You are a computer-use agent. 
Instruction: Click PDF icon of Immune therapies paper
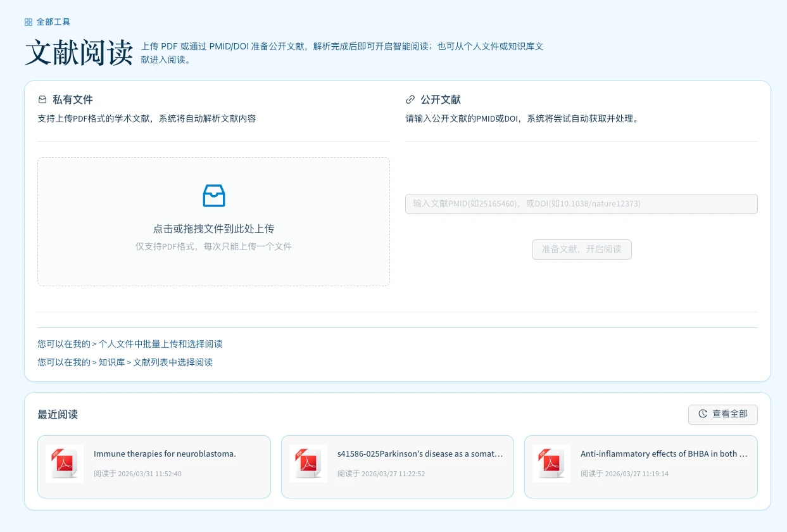click(65, 464)
